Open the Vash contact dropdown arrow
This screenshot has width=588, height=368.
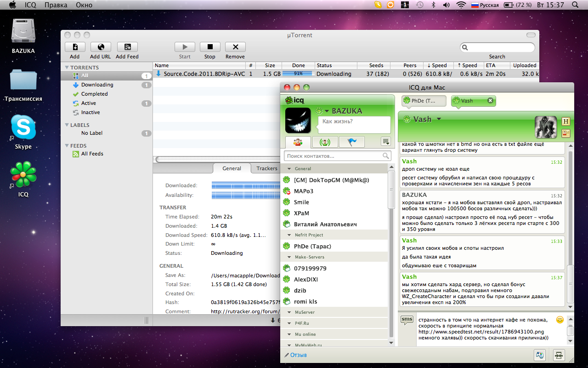(x=439, y=119)
